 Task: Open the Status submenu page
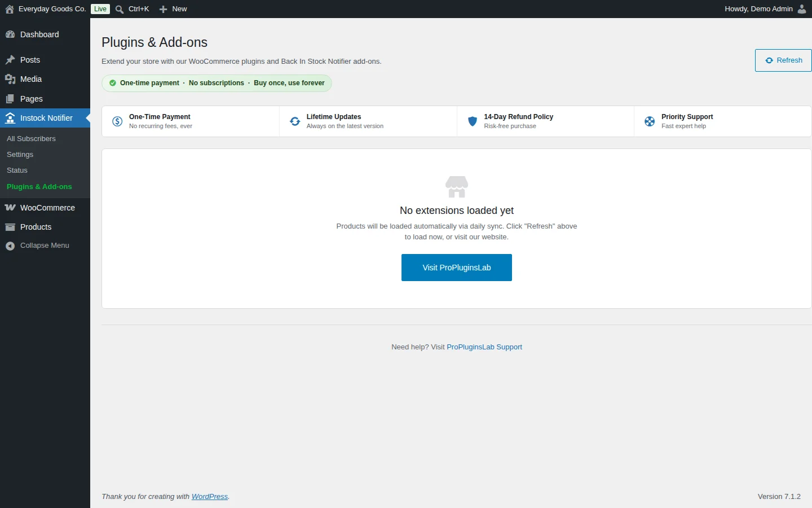pyautogui.click(x=17, y=170)
